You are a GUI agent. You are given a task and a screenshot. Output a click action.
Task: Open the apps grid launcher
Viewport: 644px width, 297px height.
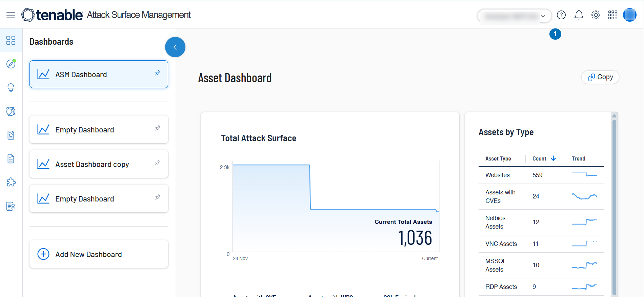[x=612, y=15]
